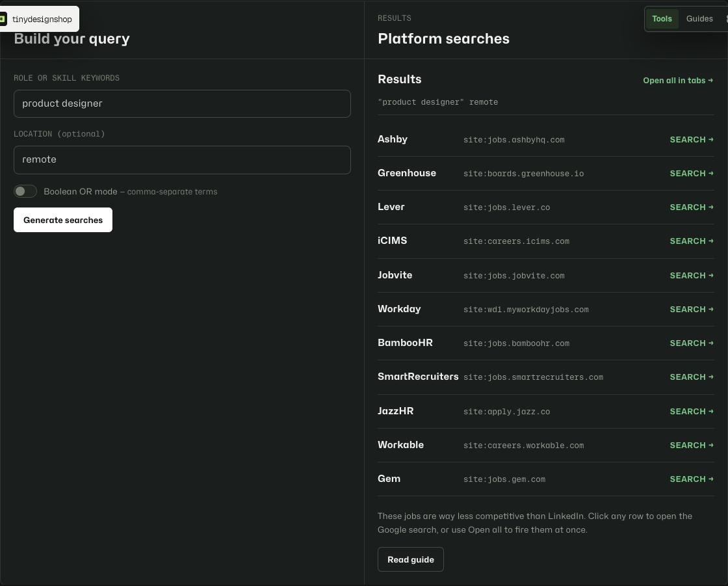This screenshot has height=586, width=728.
Task: Click site:careers.icims.com text
Action: pyautogui.click(x=516, y=242)
